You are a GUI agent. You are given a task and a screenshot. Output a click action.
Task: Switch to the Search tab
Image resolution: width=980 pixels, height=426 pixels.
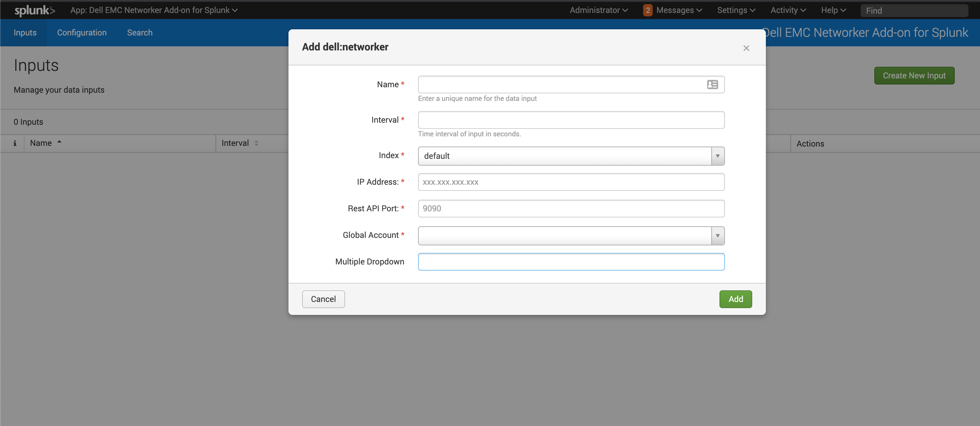pos(139,33)
